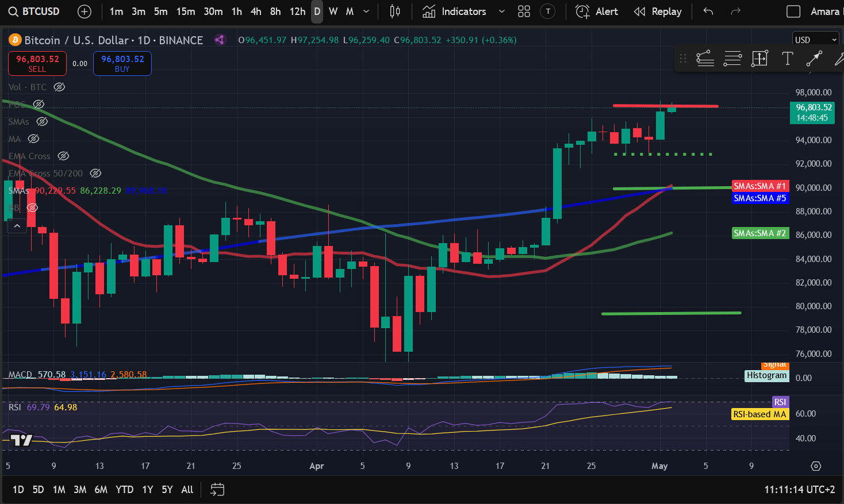Open the go to date calendar icon

[217, 490]
